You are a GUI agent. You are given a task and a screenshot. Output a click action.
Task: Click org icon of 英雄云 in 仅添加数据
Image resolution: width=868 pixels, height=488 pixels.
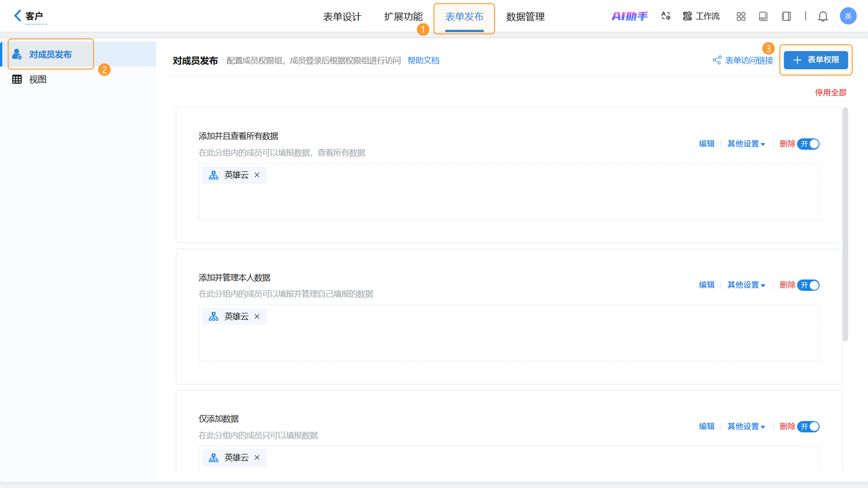point(214,458)
